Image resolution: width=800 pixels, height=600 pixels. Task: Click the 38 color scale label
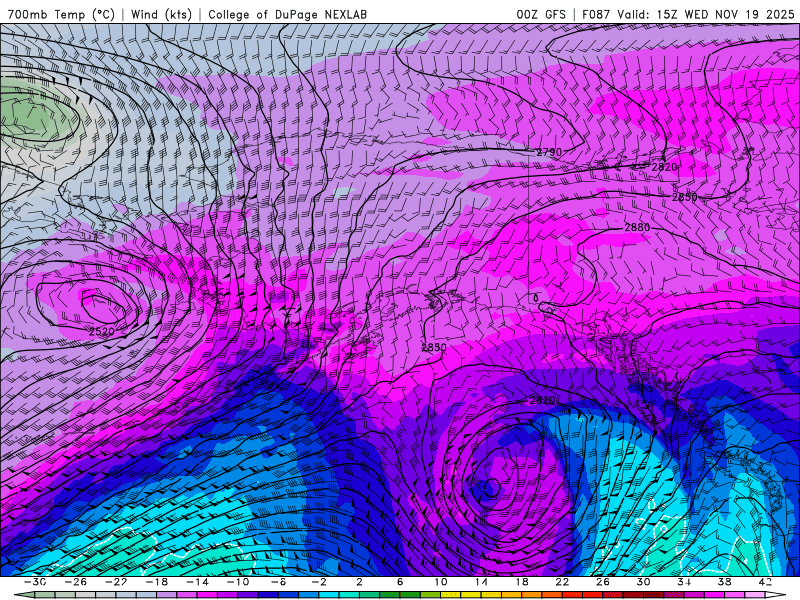[x=724, y=582]
